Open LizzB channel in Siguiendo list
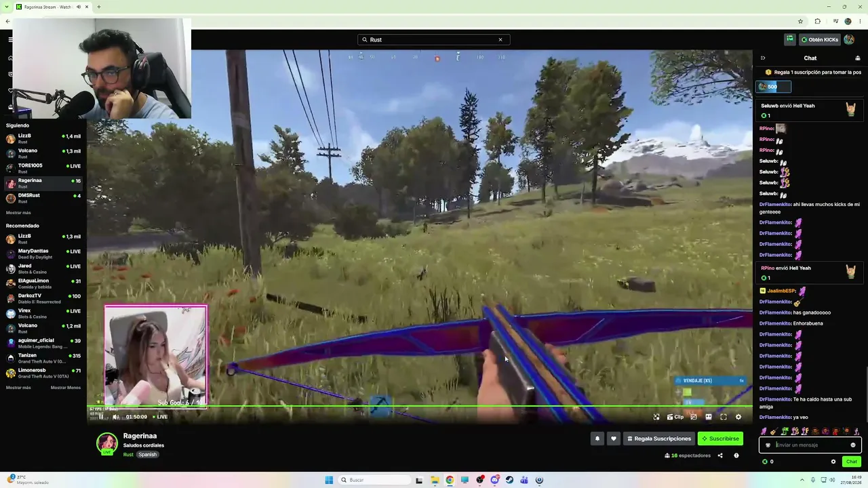The height and width of the screenshot is (488, 868). (x=43, y=138)
